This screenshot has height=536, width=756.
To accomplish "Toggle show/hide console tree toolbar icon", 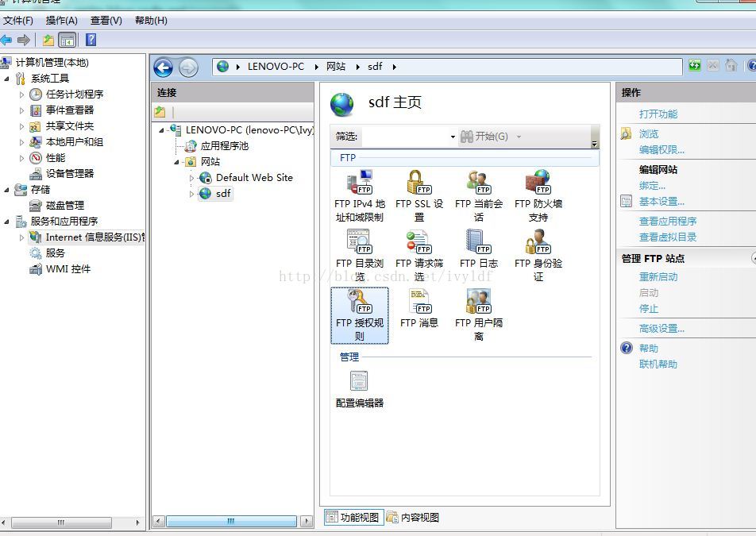I will click(67, 40).
